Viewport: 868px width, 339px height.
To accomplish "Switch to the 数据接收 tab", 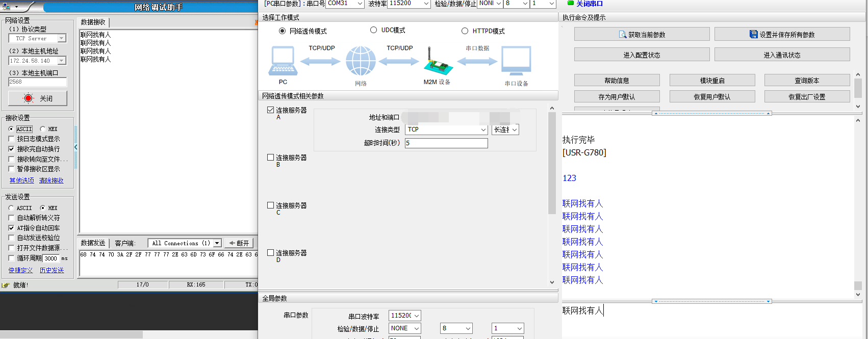I will (93, 22).
